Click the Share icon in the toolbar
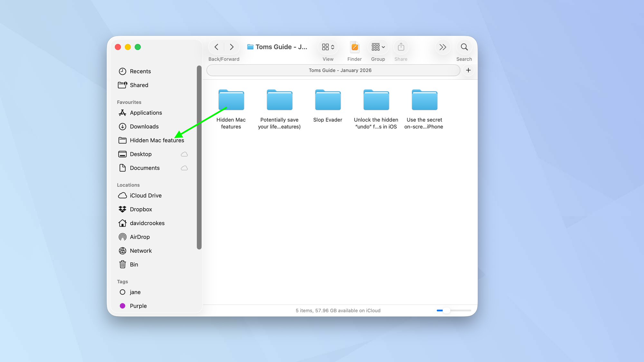 click(401, 47)
